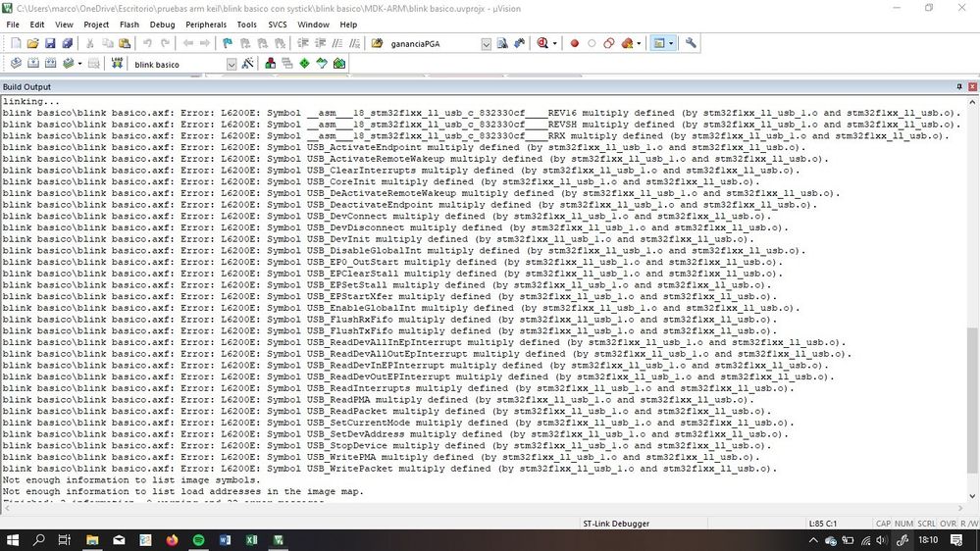980x551 pixels.
Task: Click the Batch Build icon
Action: click(x=68, y=64)
